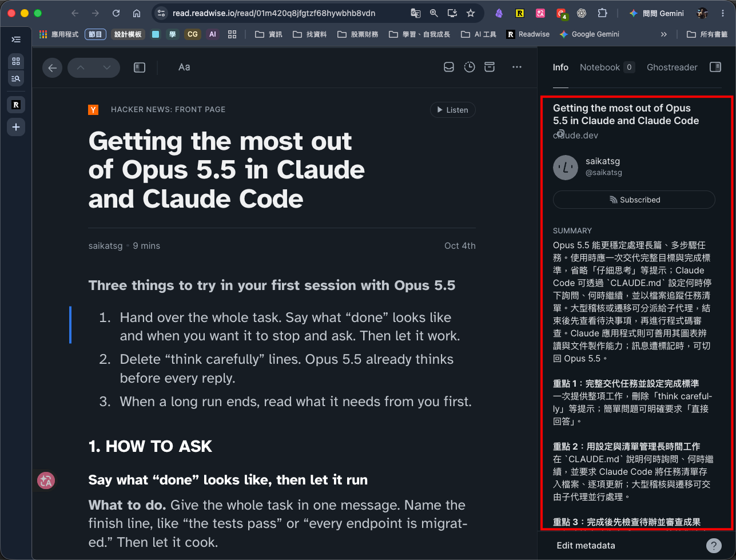Expand 資訊 bookmark folder

pyautogui.click(x=269, y=34)
